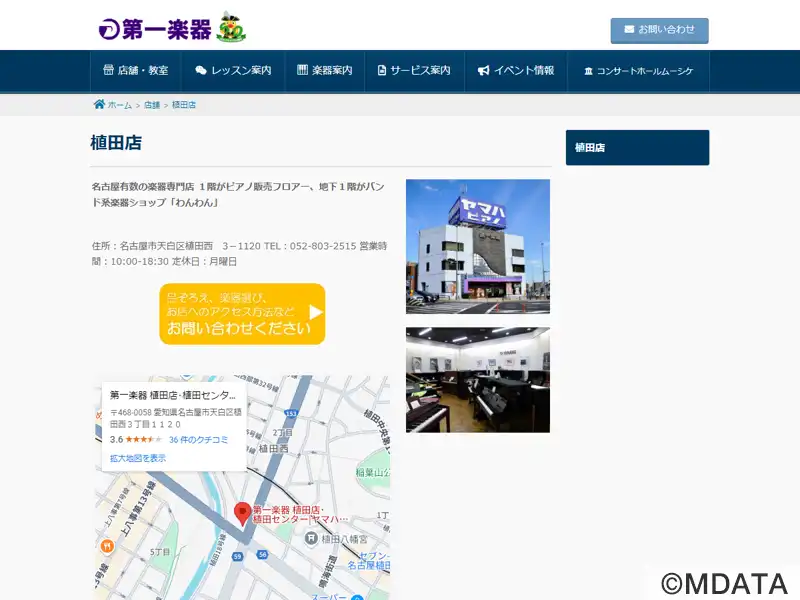The image size is (800, 600).
Task: Click the red map pin marker
Action: point(242,514)
